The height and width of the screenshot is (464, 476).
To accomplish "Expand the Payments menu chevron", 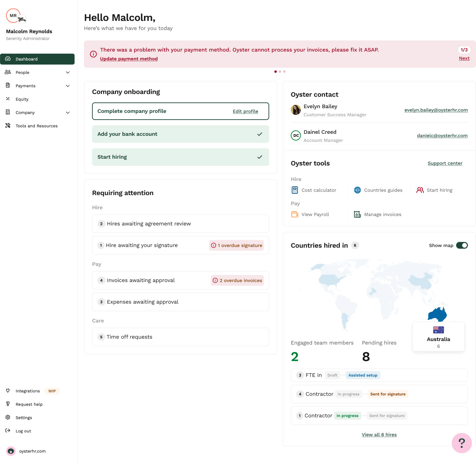I will 68,86.
